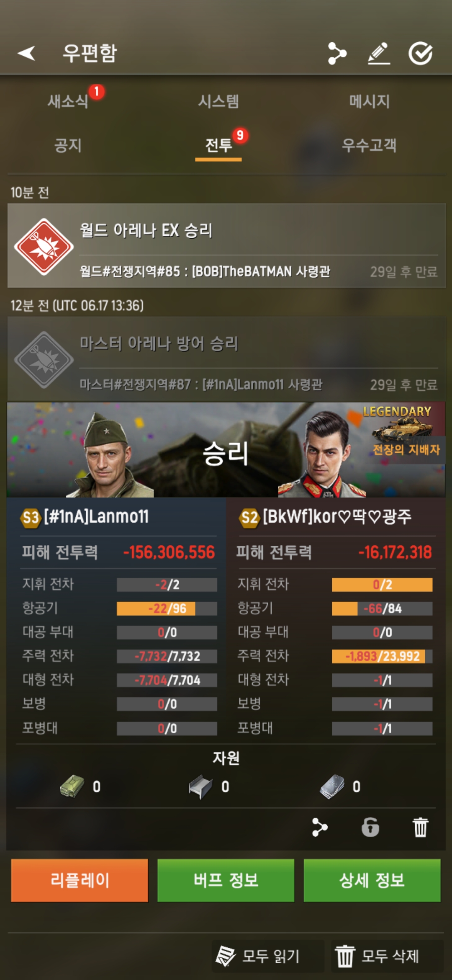Open 버프 정보 button

click(226, 880)
